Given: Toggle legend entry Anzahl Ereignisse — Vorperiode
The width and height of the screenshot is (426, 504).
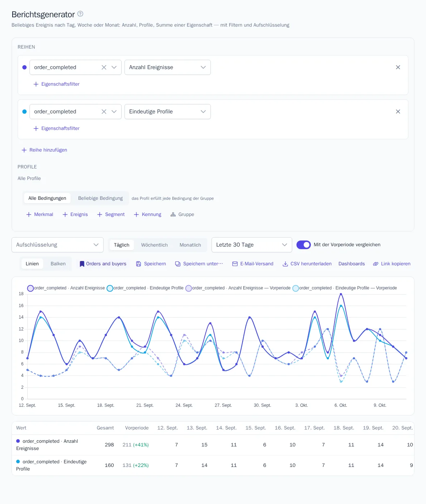Looking at the screenshot, I should (x=238, y=288).
